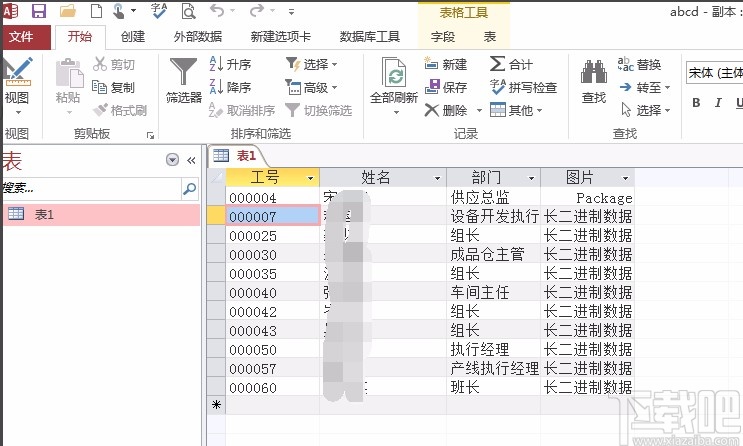Switch to the 新建选项卡 ribbon tab

pos(281,36)
